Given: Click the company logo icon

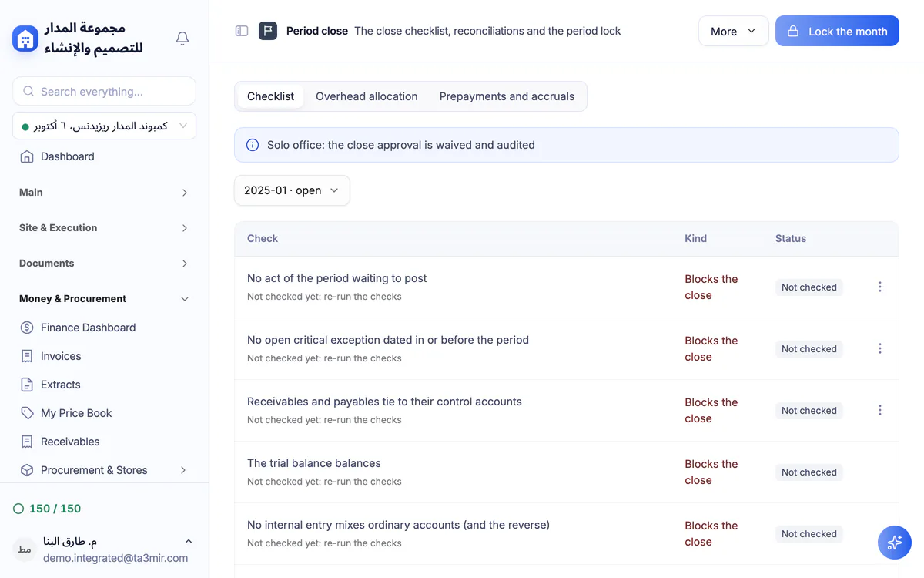Looking at the screenshot, I should [x=25, y=39].
